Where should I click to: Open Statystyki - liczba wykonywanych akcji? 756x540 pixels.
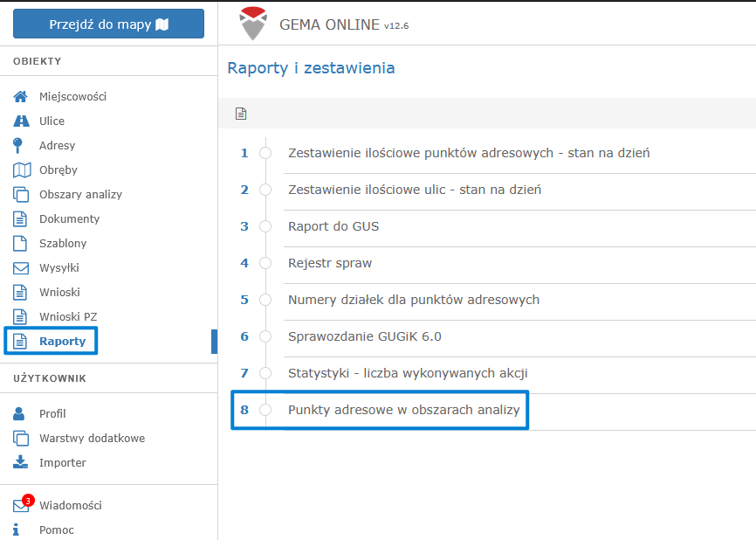tap(408, 373)
